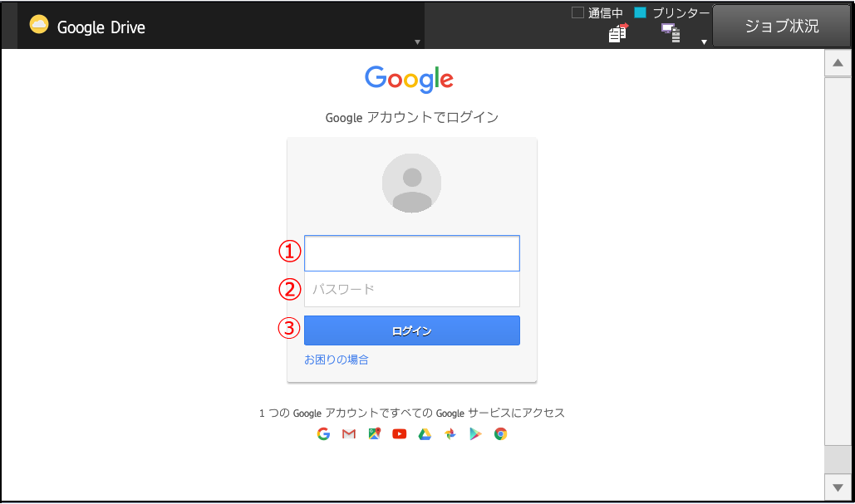Click the Google Maps service icon
855x504 pixels.
pos(374,433)
